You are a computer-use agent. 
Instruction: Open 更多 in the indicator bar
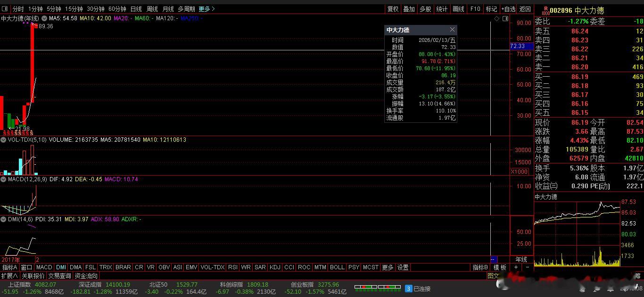pos(388,267)
